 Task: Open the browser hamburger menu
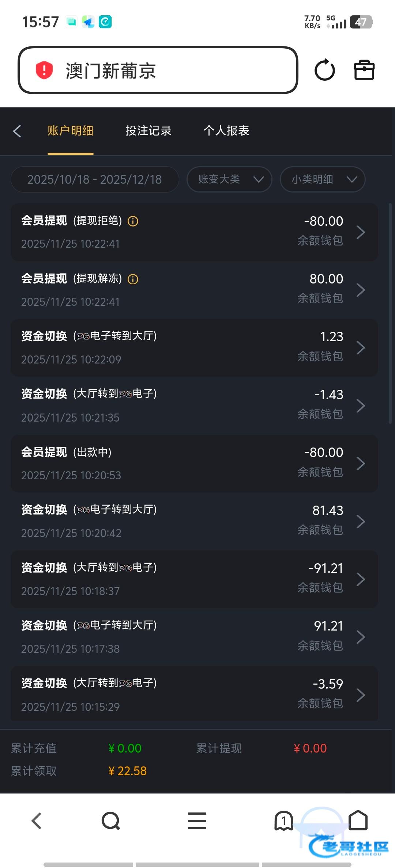coord(197,821)
